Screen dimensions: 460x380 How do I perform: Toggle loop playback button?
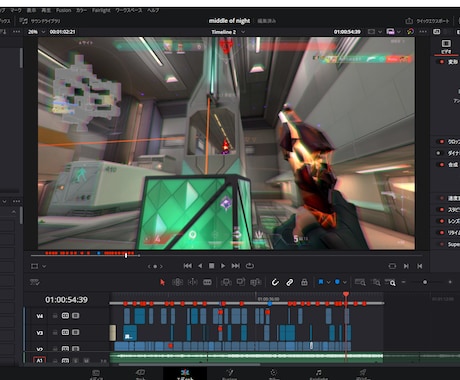[250, 266]
